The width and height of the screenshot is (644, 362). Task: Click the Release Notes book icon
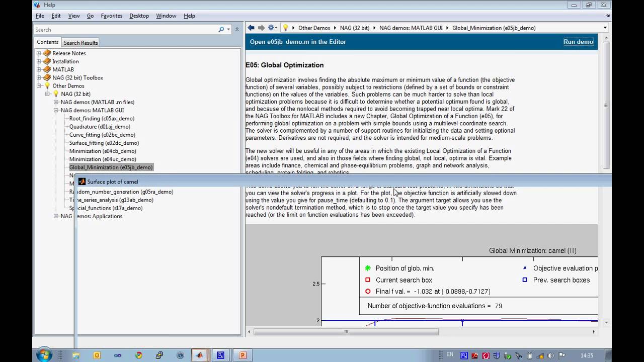point(47,53)
